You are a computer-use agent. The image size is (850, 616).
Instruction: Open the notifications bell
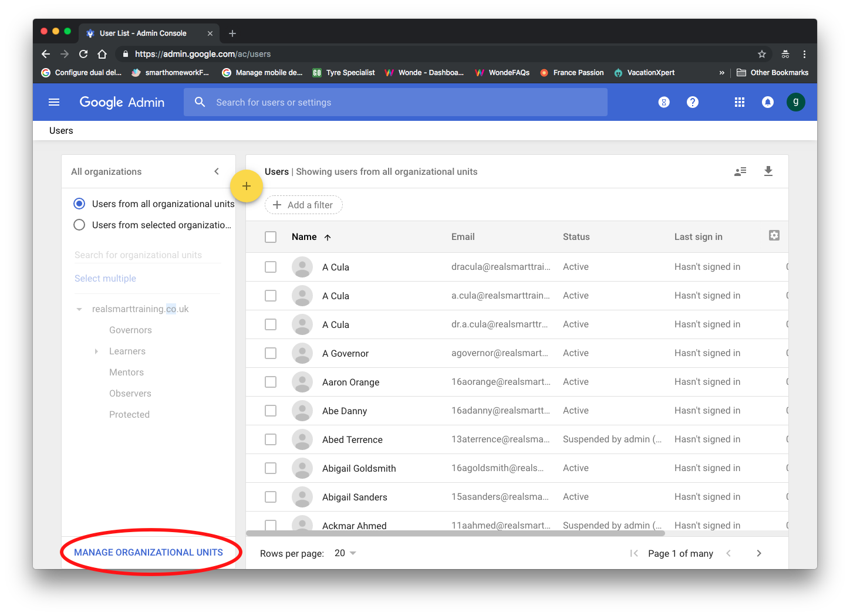(767, 101)
